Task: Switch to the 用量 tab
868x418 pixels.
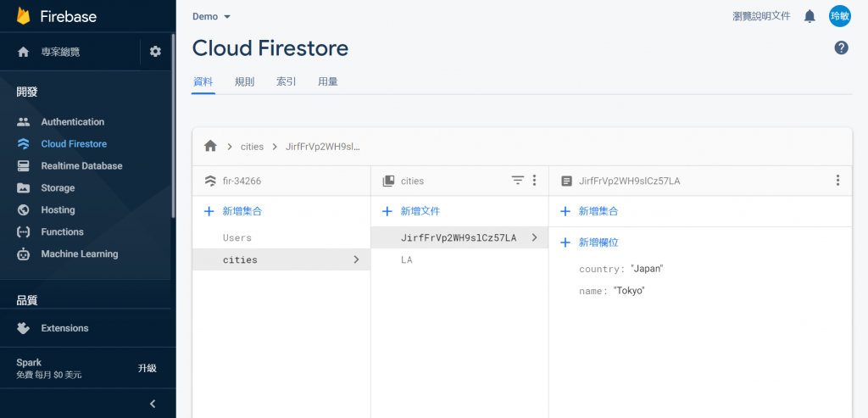Action: coord(328,81)
